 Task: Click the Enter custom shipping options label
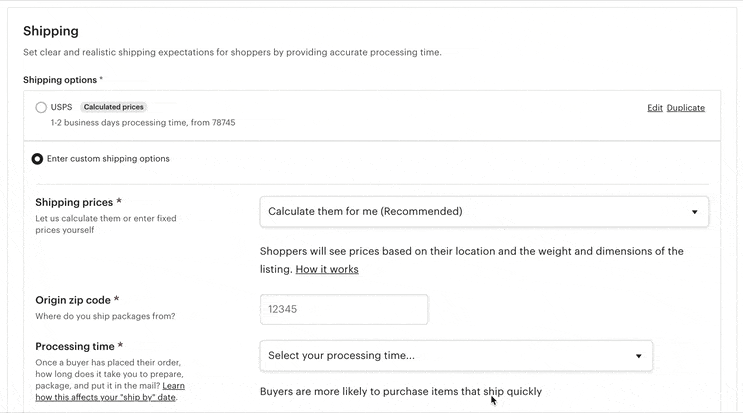click(108, 158)
